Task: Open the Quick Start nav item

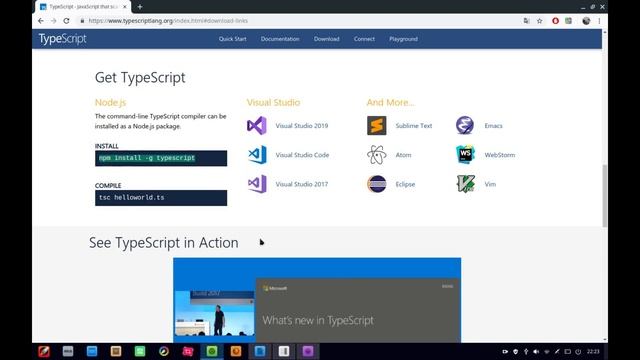Action: [233, 39]
